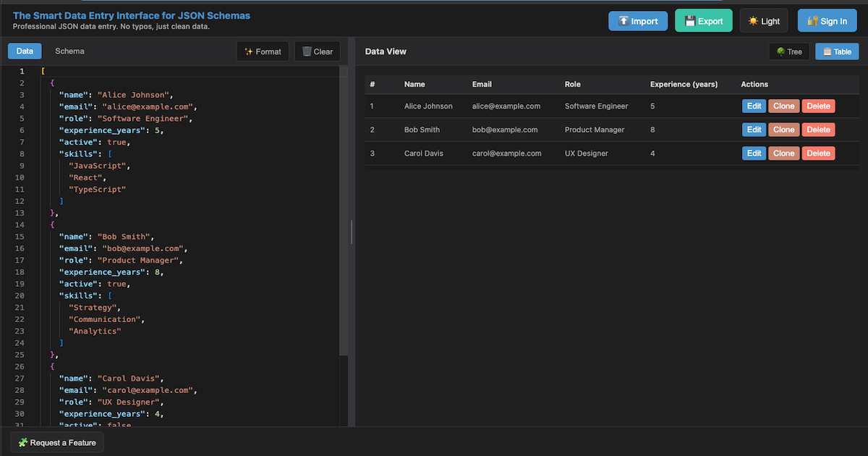The width and height of the screenshot is (868, 456).
Task: Click "experience_years": 8 line in editor
Action: click(x=111, y=272)
